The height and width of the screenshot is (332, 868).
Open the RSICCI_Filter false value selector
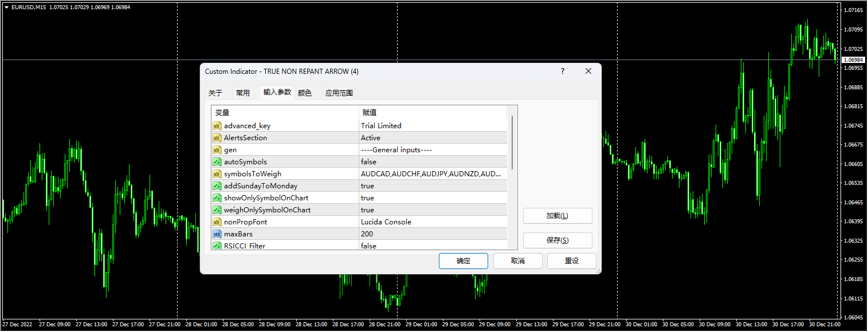[433, 246]
